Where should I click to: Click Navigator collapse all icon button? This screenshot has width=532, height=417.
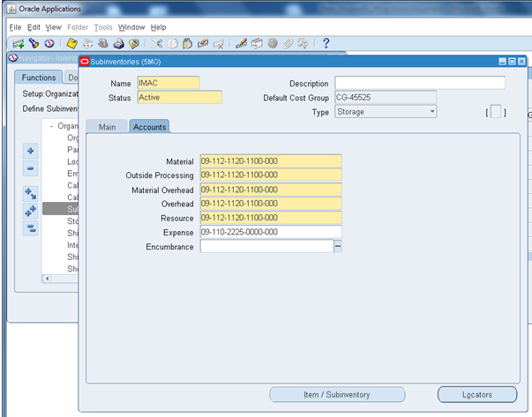pyautogui.click(x=30, y=228)
